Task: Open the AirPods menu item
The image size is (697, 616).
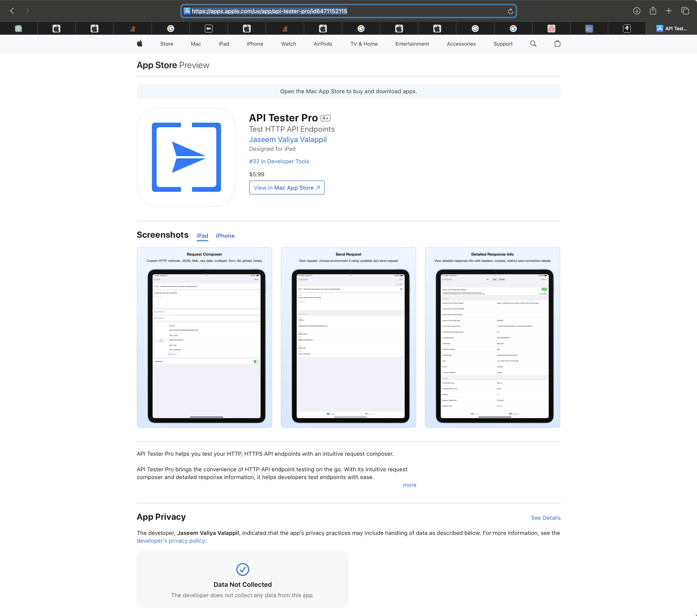Action: coord(323,44)
